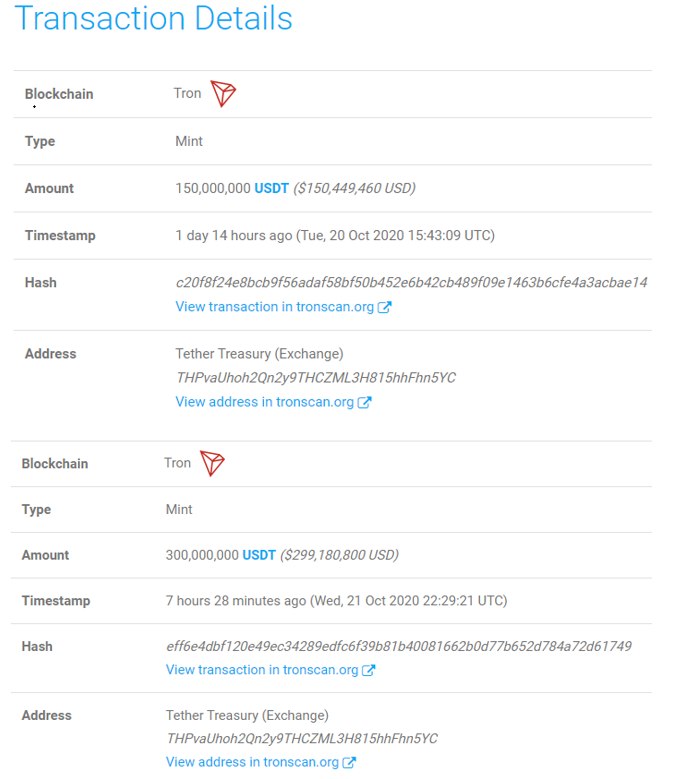Click the Transaction Details heading

(154, 19)
